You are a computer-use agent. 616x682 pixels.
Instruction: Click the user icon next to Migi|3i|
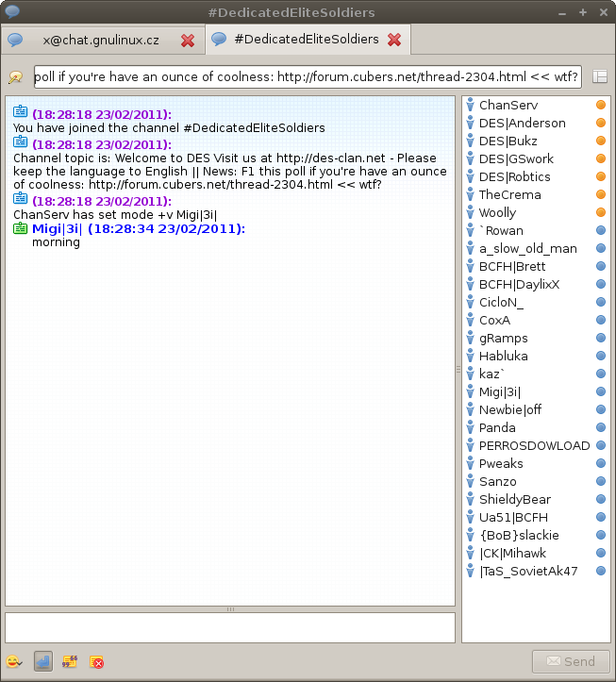tap(470, 392)
